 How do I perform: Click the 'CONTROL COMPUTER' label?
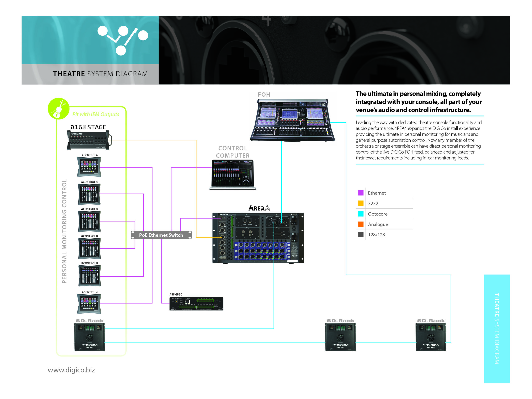pos(233,152)
